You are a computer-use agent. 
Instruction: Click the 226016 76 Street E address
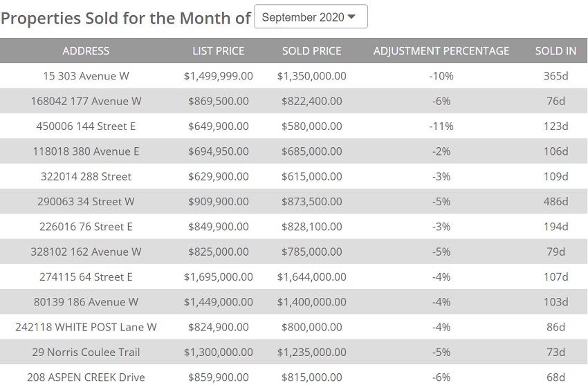click(86, 227)
